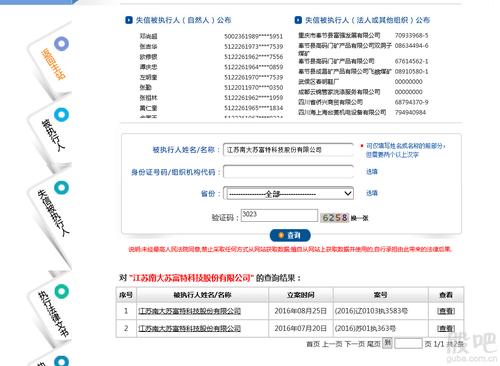500x366 pixels.
Task: Select ID number 5002361989****5951
Action: click(x=253, y=36)
